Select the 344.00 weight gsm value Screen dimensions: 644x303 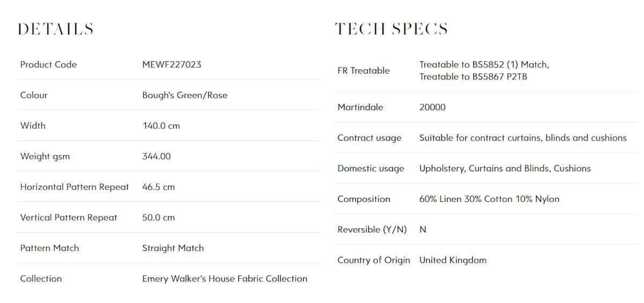coord(157,156)
